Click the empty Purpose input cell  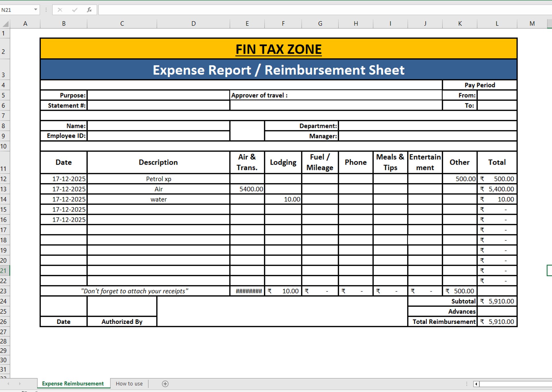tap(158, 95)
